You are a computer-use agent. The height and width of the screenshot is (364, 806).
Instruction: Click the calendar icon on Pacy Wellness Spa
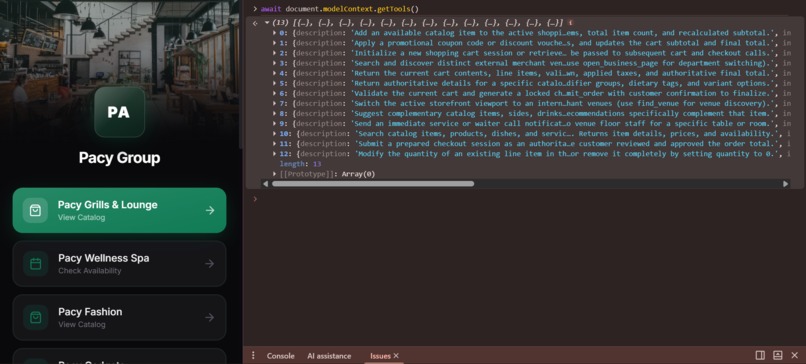tap(35, 264)
